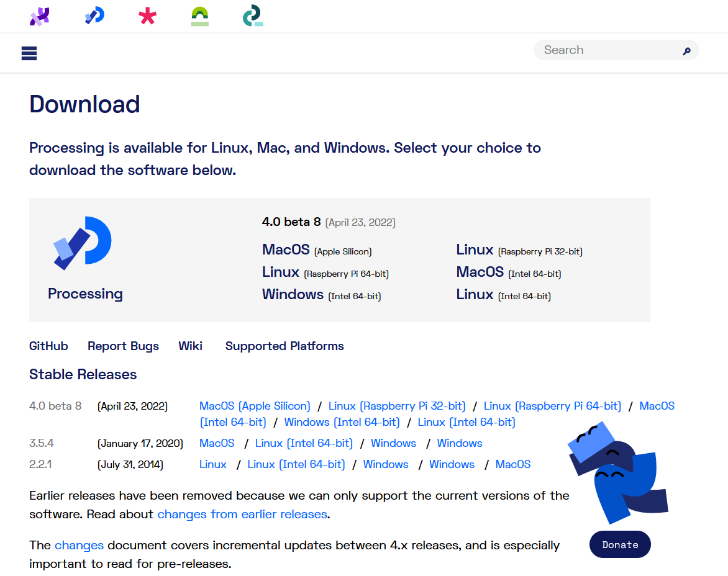Download MacOS for version 3.5.4
This screenshot has width=728, height=576.
tap(217, 443)
